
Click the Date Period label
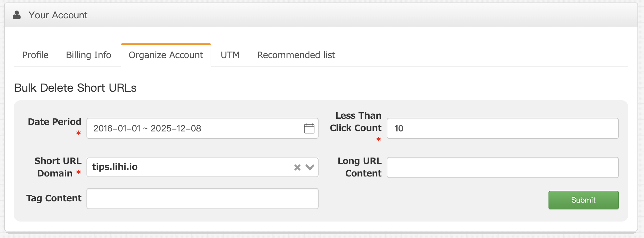click(54, 122)
